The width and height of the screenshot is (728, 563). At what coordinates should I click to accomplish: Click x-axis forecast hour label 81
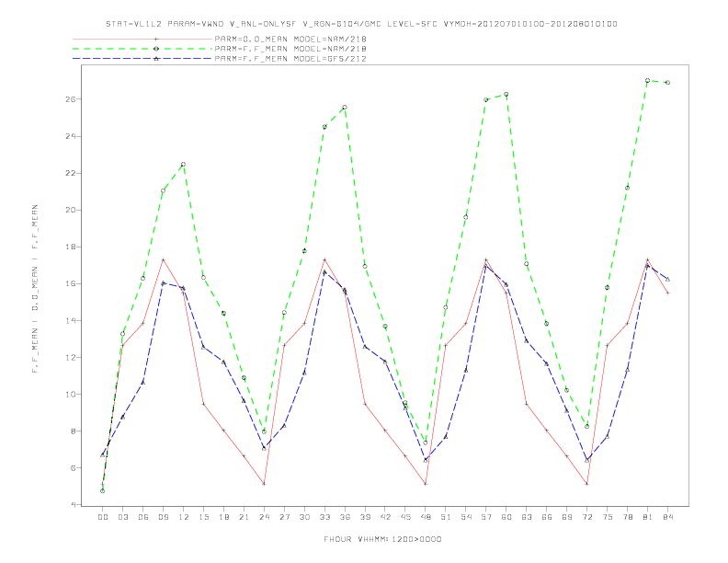pos(648,517)
